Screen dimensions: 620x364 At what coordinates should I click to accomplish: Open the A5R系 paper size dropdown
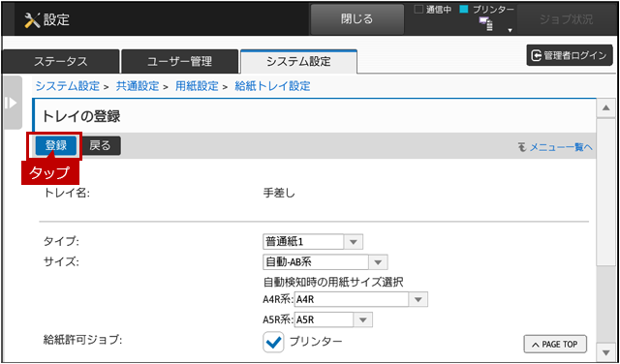[333, 319]
